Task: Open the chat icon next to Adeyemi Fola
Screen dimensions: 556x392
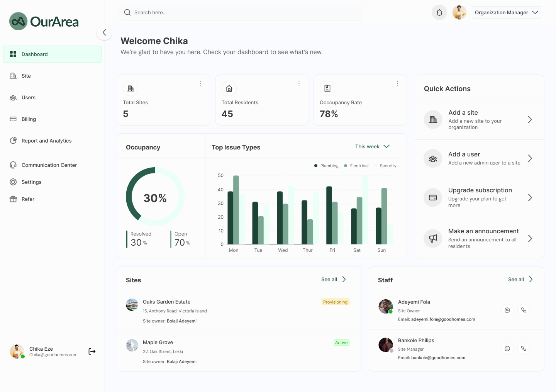Action: point(507,310)
